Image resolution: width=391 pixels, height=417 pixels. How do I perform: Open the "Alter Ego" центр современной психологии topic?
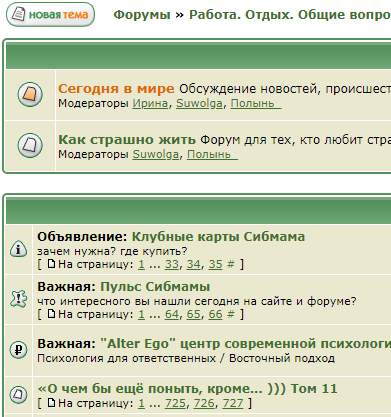[x=245, y=343]
